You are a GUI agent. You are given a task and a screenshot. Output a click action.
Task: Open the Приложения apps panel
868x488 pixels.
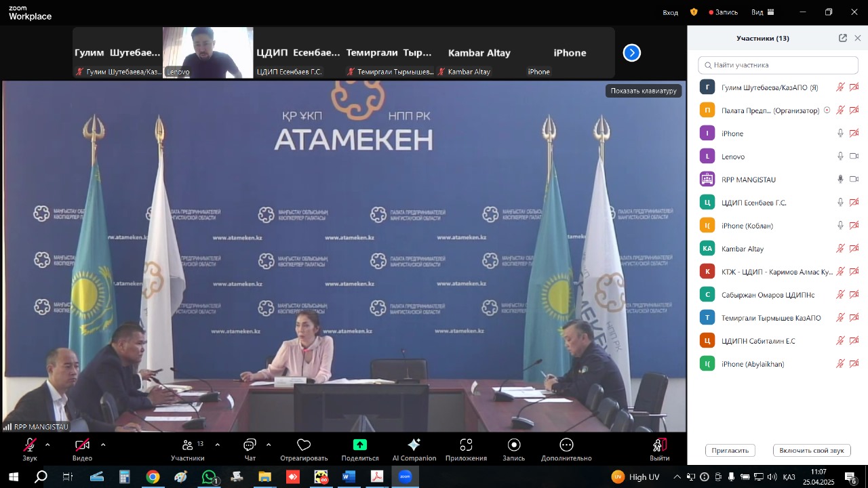point(466,450)
